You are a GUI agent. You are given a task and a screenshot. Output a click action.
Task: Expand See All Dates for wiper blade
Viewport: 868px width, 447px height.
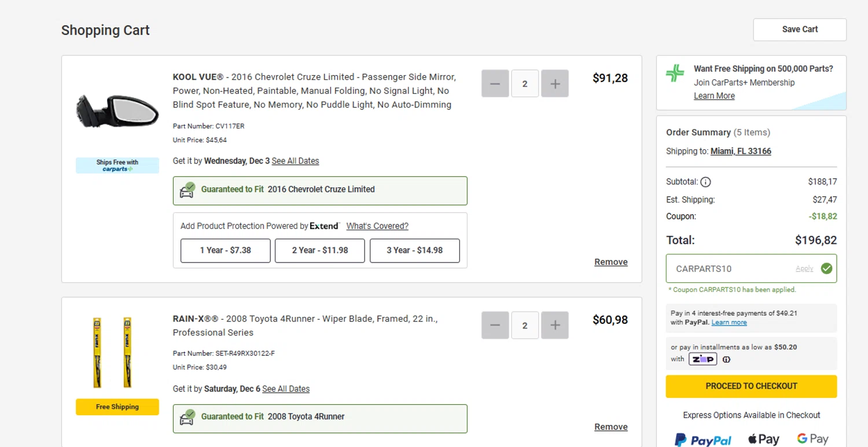(286, 389)
